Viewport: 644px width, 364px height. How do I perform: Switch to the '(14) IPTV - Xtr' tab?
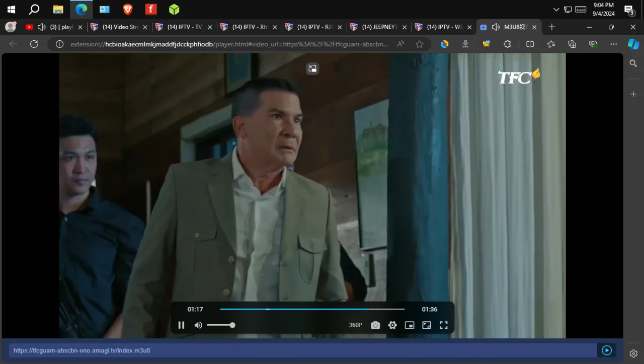tap(250, 27)
